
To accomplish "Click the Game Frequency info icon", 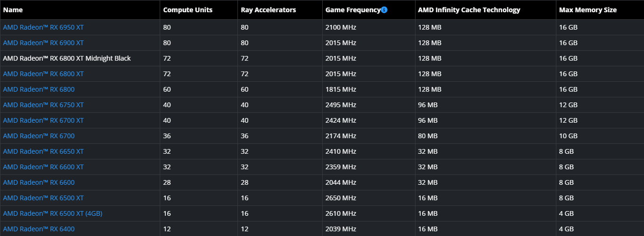I will click(x=384, y=10).
